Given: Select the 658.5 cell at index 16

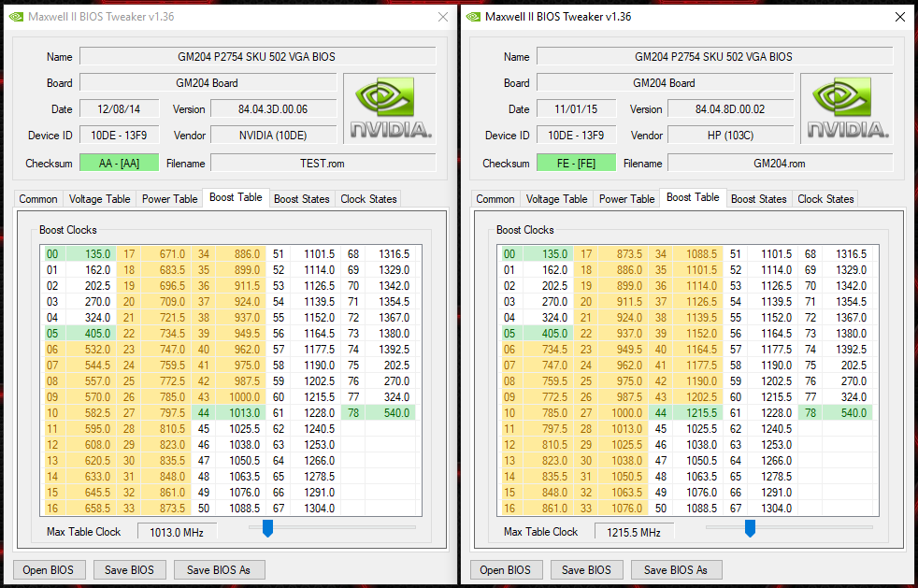Looking at the screenshot, I should (92, 509).
